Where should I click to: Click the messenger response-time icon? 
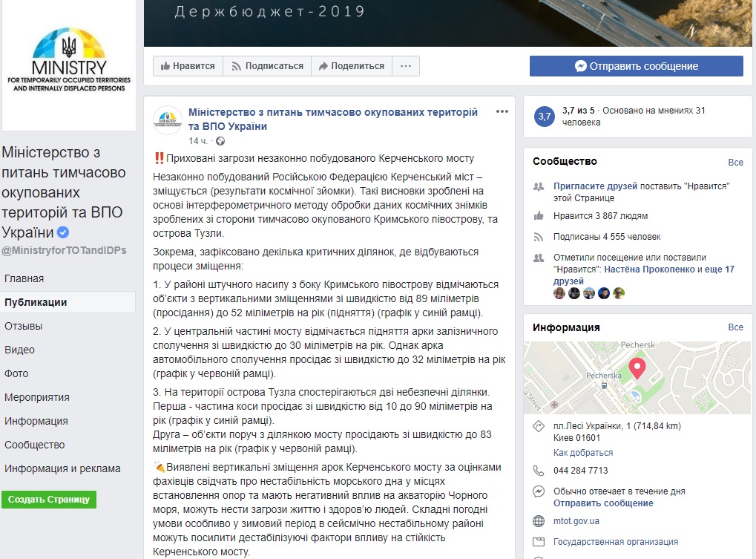tap(539, 491)
